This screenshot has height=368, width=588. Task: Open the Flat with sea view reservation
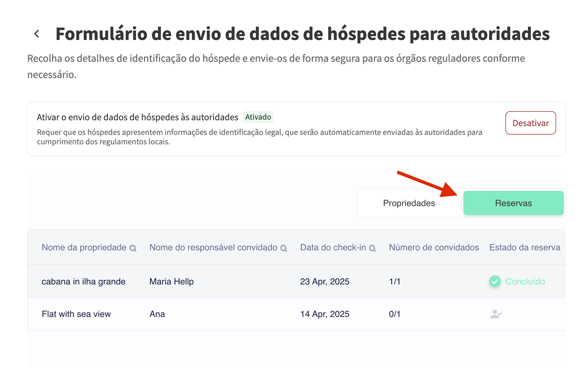76,314
